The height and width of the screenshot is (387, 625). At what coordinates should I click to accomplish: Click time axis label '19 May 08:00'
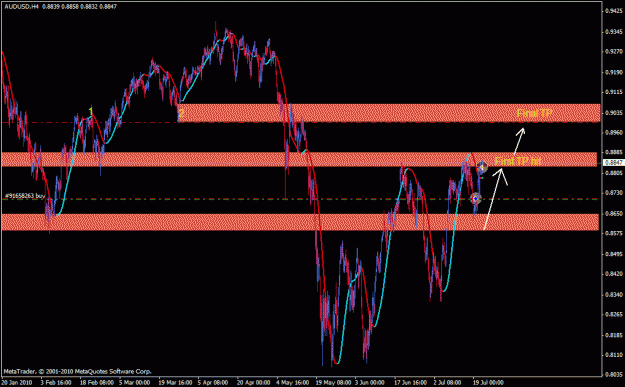tap(334, 382)
